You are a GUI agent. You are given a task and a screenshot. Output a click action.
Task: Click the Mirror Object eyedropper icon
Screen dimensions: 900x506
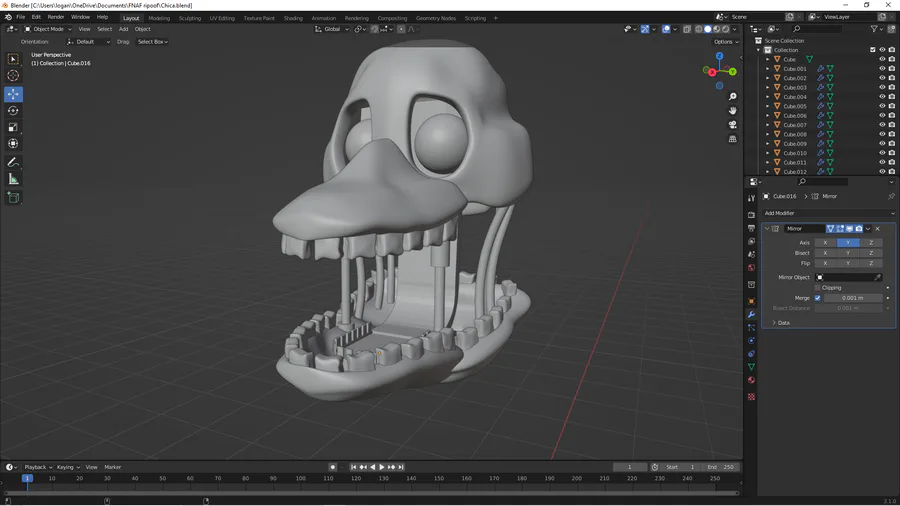click(x=877, y=278)
